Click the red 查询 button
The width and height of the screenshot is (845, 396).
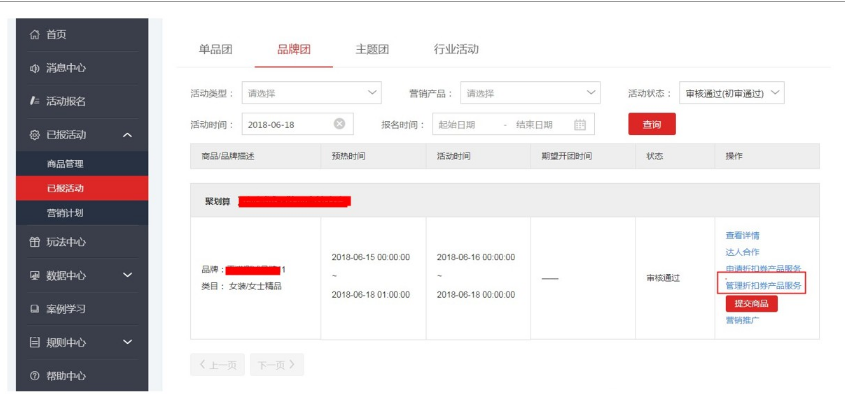(x=652, y=124)
